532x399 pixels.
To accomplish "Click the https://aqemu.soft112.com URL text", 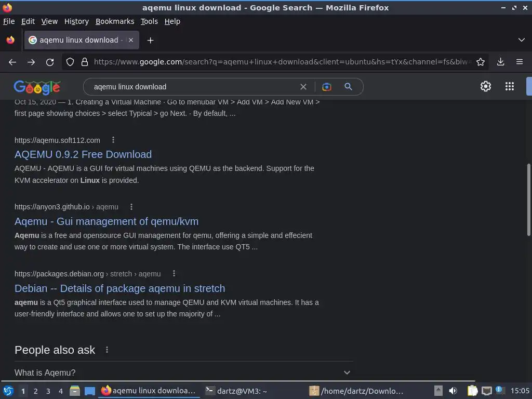I will (57, 140).
